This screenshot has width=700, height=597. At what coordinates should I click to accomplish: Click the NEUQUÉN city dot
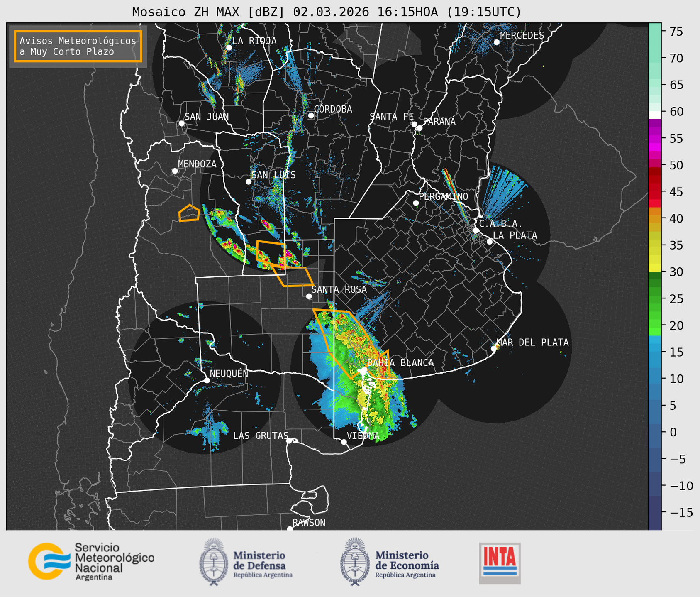coord(207,380)
